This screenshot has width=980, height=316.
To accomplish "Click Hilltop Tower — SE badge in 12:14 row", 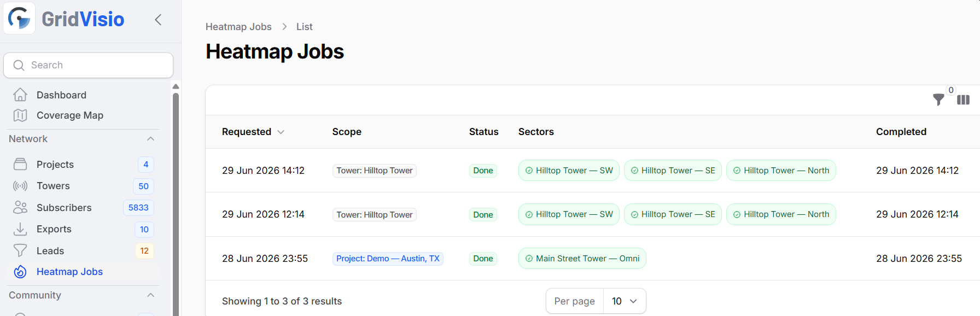I will click(673, 214).
